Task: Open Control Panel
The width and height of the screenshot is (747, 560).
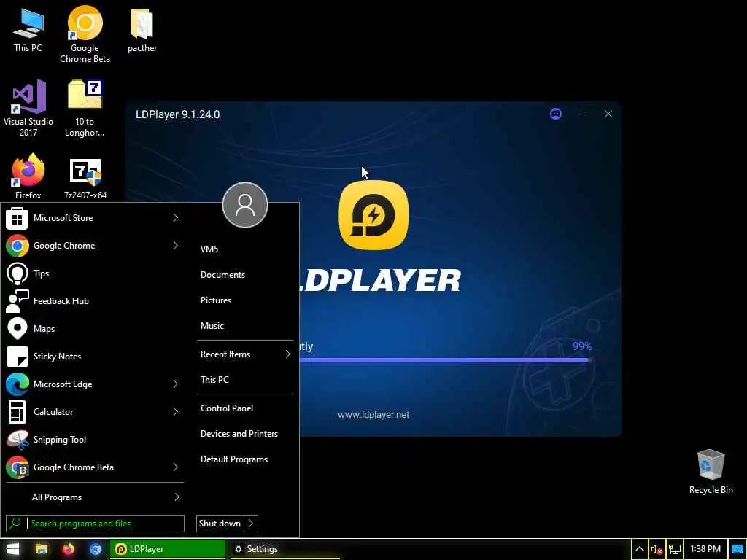Action: pyautogui.click(x=227, y=408)
